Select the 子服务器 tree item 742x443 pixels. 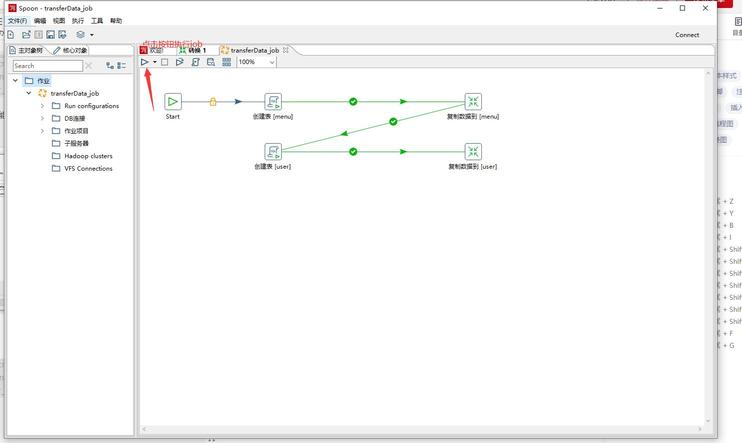click(70, 143)
